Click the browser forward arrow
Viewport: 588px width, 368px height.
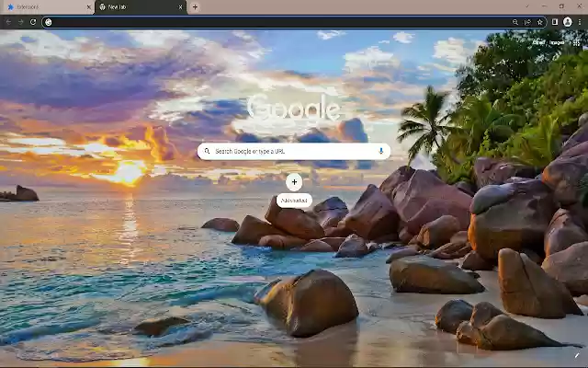click(x=20, y=22)
